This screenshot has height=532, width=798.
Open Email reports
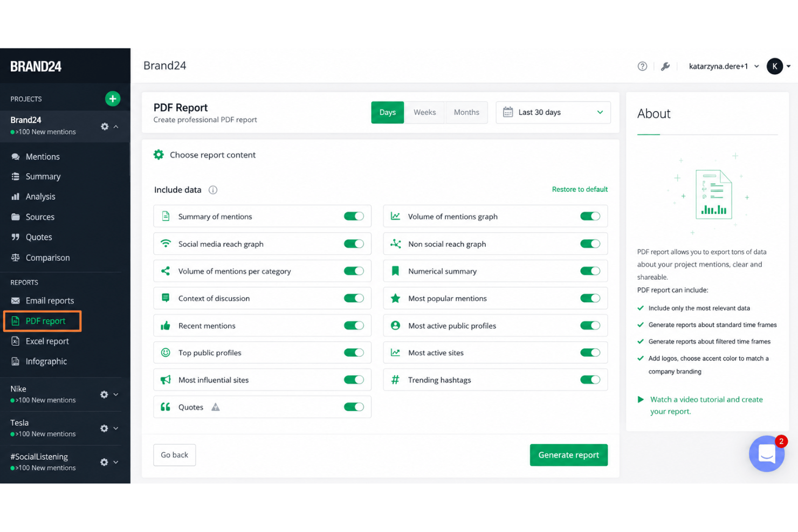point(50,301)
